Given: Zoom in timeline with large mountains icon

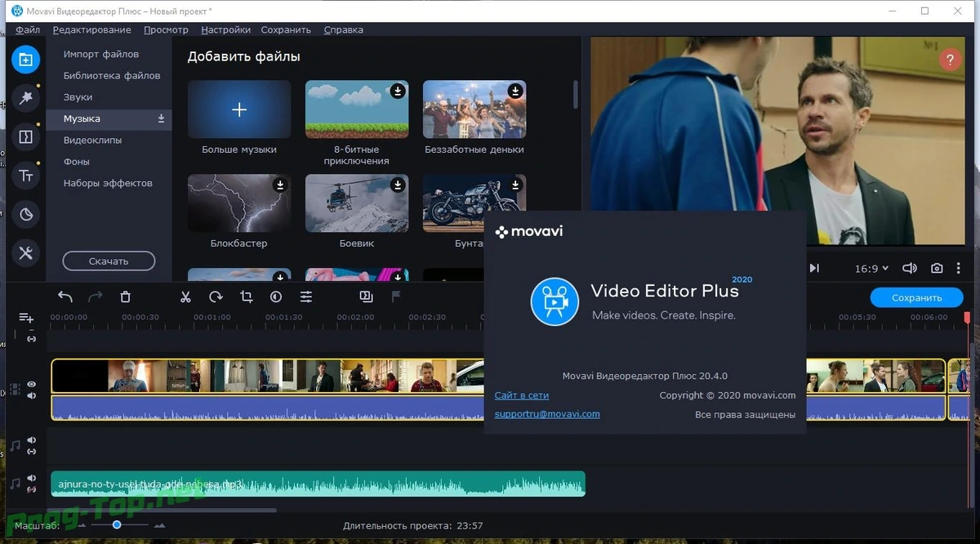Looking at the screenshot, I should pyautogui.click(x=159, y=526).
